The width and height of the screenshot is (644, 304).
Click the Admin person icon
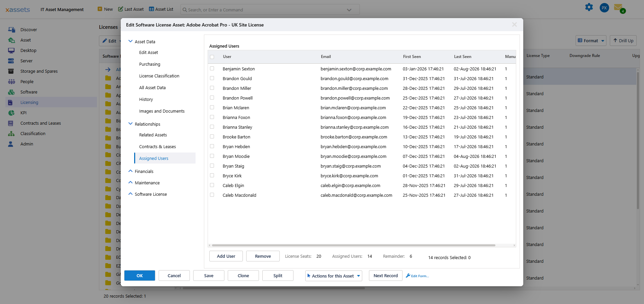tap(11, 144)
